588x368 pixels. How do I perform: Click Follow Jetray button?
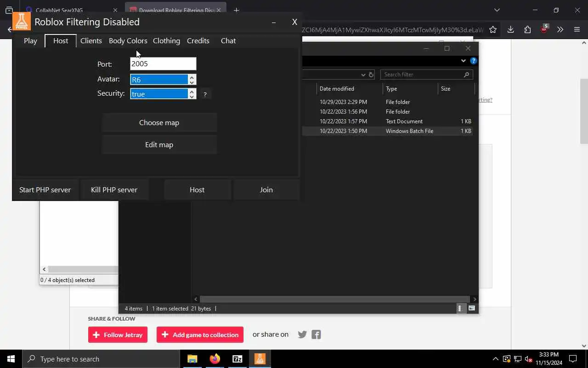[118, 335]
